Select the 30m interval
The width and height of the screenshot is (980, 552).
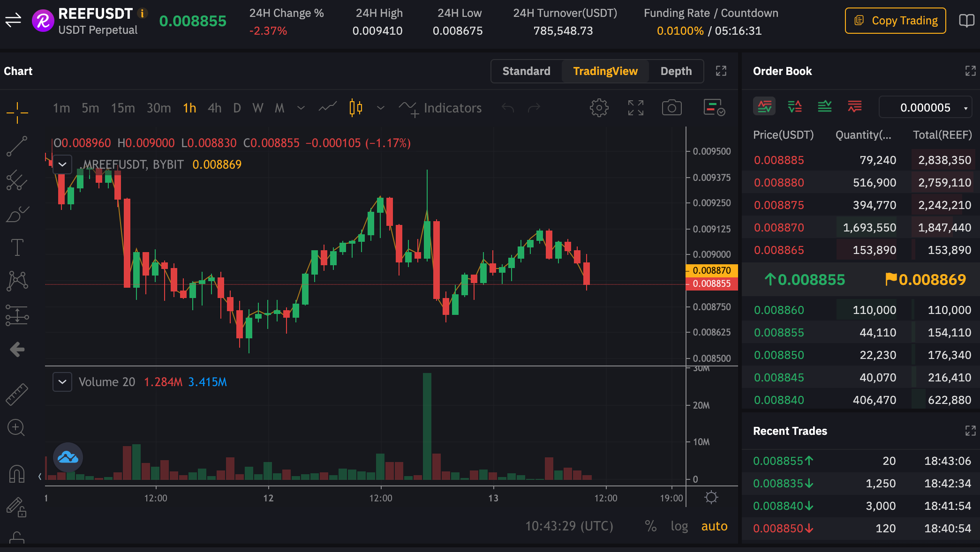click(x=158, y=108)
